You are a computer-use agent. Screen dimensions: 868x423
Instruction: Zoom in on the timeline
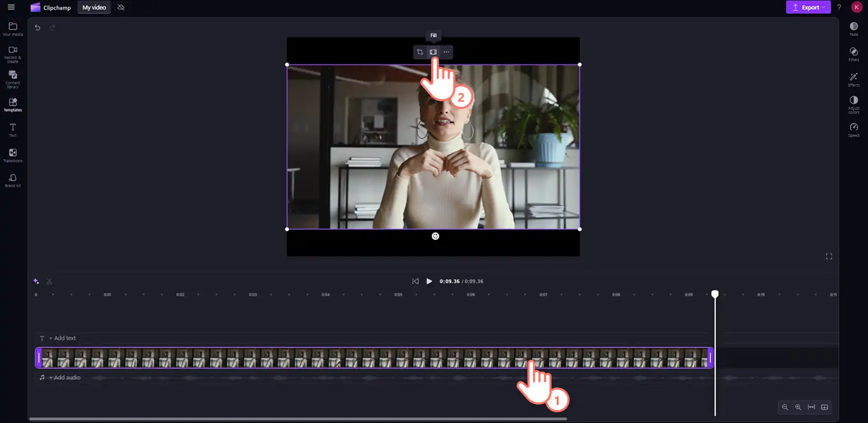click(798, 407)
